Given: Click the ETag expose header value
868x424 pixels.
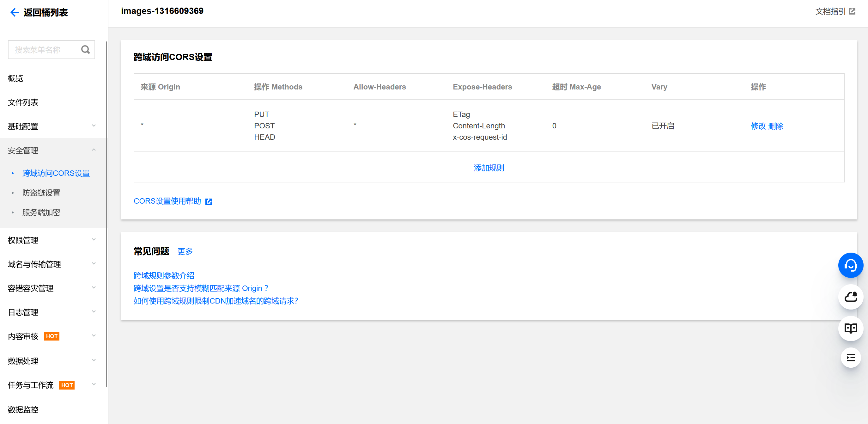Looking at the screenshot, I should coord(461,114).
